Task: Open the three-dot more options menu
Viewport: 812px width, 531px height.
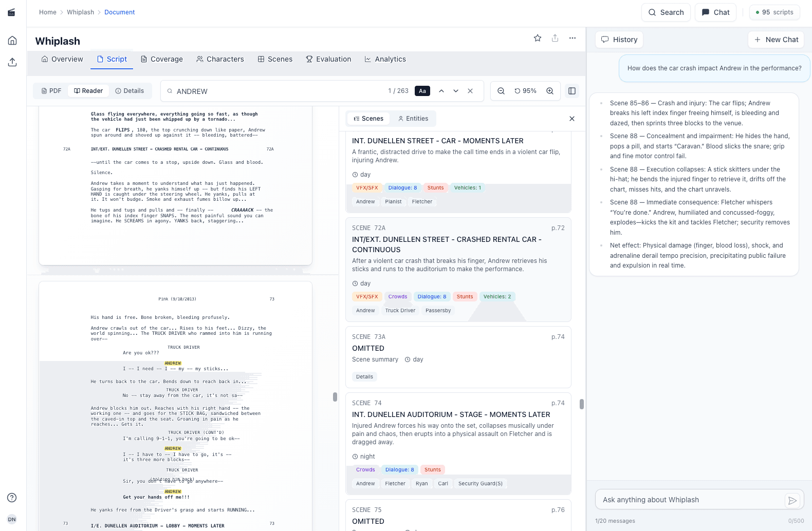Action: (573, 38)
